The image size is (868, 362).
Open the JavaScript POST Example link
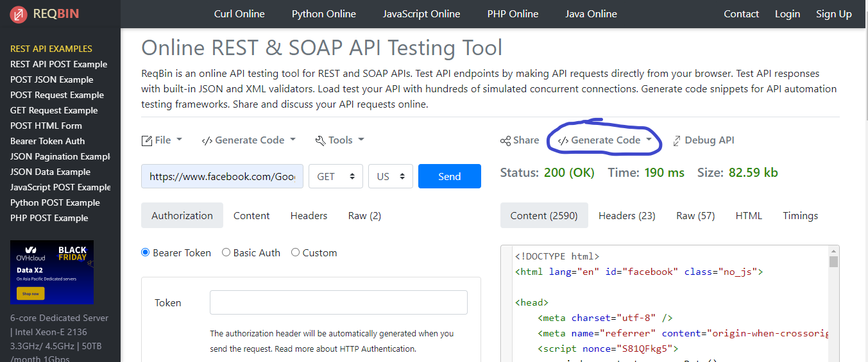click(60, 187)
